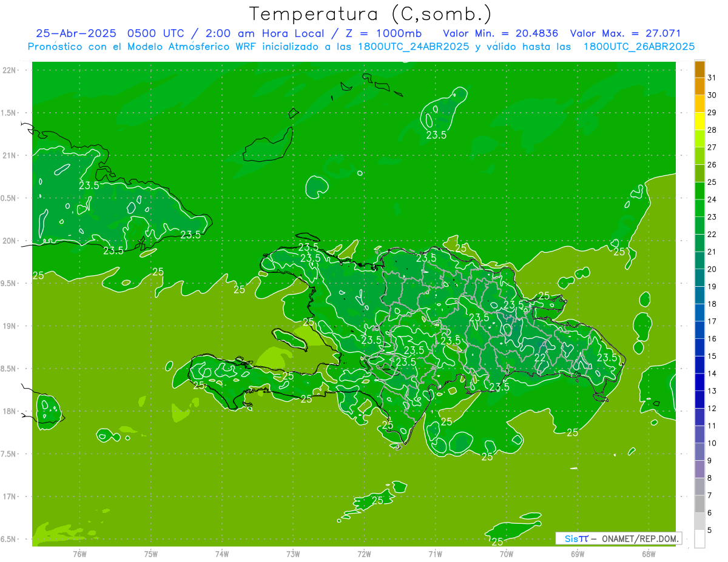
Task: Click the '22N' latitude axis label
Action: click(9, 70)
